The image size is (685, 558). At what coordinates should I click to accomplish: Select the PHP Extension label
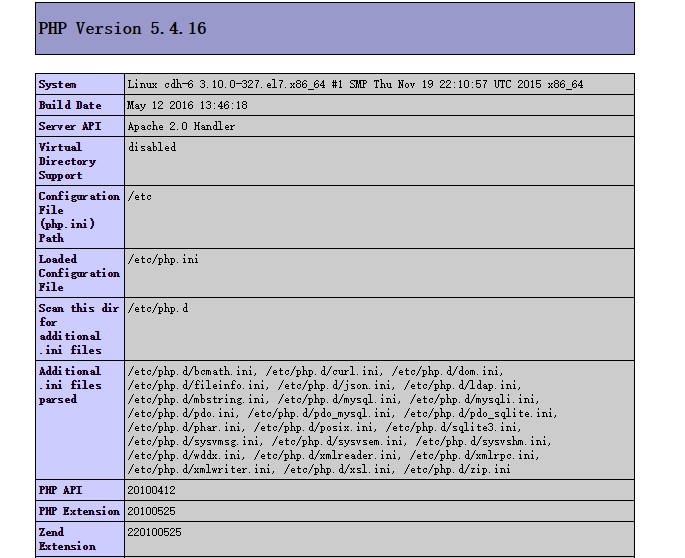pyautogui.click(x=79, y=511)
